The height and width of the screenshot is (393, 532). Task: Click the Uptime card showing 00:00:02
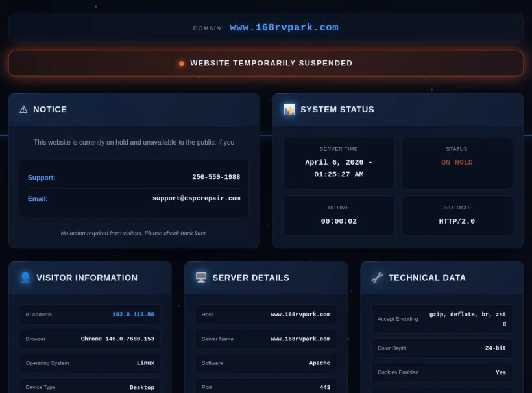pos(339,215)
